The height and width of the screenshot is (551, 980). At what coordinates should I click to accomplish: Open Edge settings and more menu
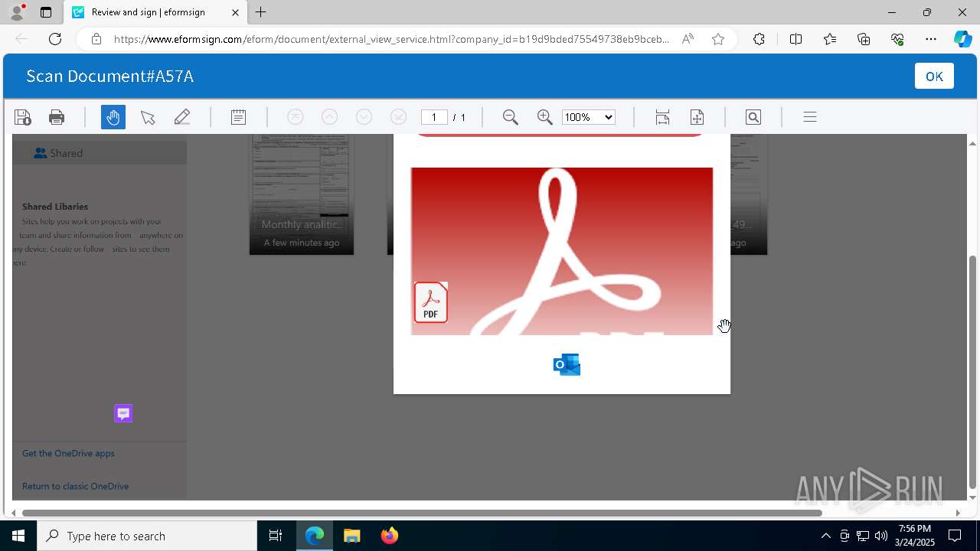pyautogui.click(x=931, y=39)
